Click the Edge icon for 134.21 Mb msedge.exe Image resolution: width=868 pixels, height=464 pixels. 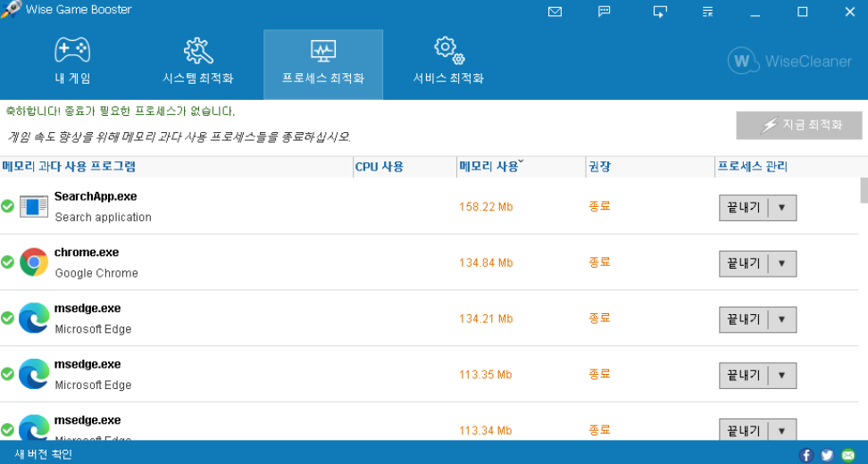point(34,318)
